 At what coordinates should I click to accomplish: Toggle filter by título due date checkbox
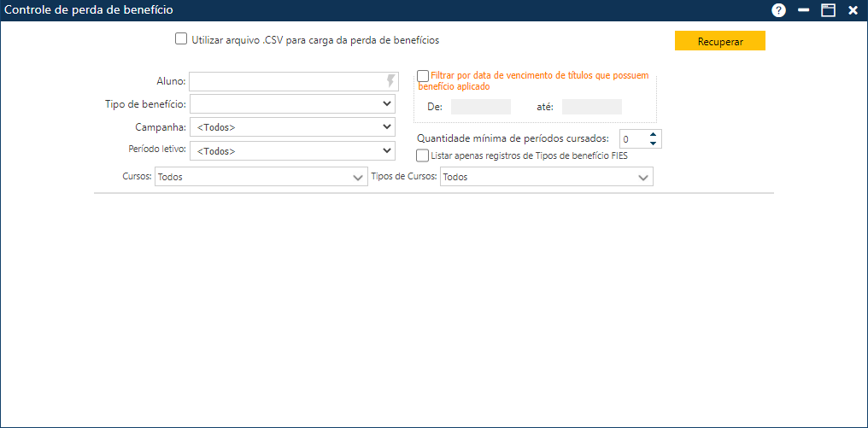pos(423,76)
